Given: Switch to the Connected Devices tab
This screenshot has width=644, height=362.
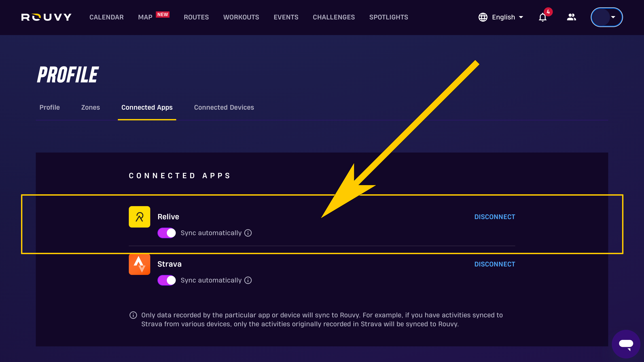Looking at the screenshot, I should (224, 107).
